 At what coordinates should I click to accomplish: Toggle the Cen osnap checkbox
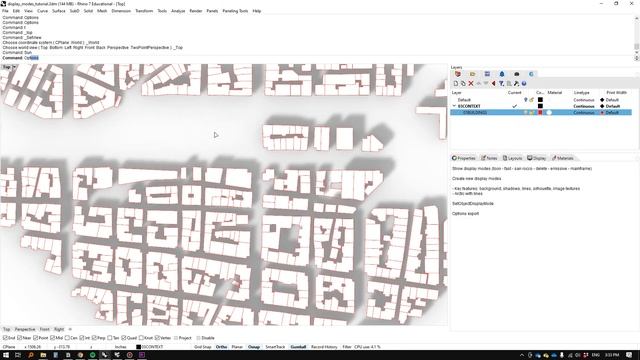pos(67,338)
